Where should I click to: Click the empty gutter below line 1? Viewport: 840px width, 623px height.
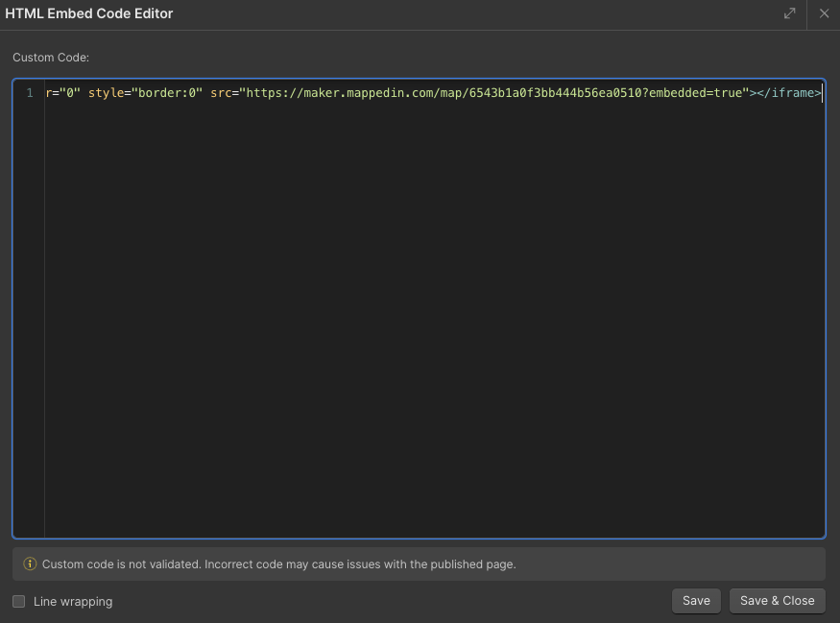click(x=29, y=317)
